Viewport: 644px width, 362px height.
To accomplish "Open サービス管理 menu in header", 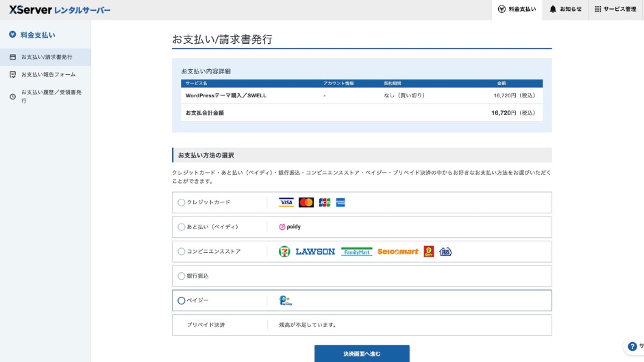I will pyautogui.click(x=615, y=10).
